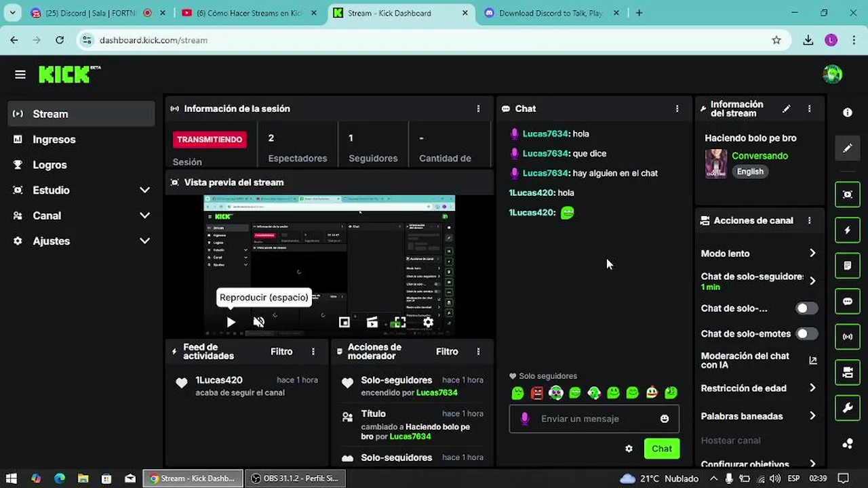Click the pencil edit-layout icon in right sidebar

tap(848, 148)
